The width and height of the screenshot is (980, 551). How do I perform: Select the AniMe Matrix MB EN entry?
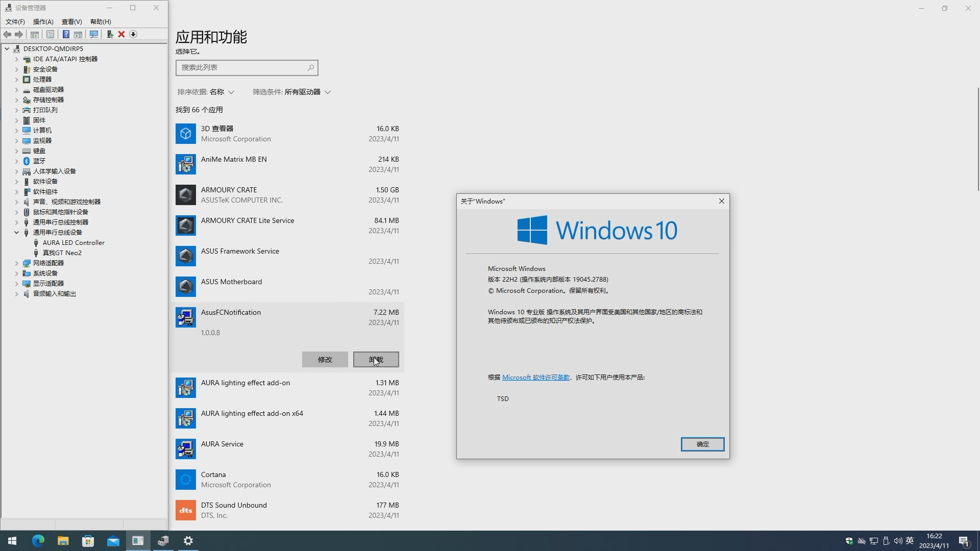tap(287, 164)
